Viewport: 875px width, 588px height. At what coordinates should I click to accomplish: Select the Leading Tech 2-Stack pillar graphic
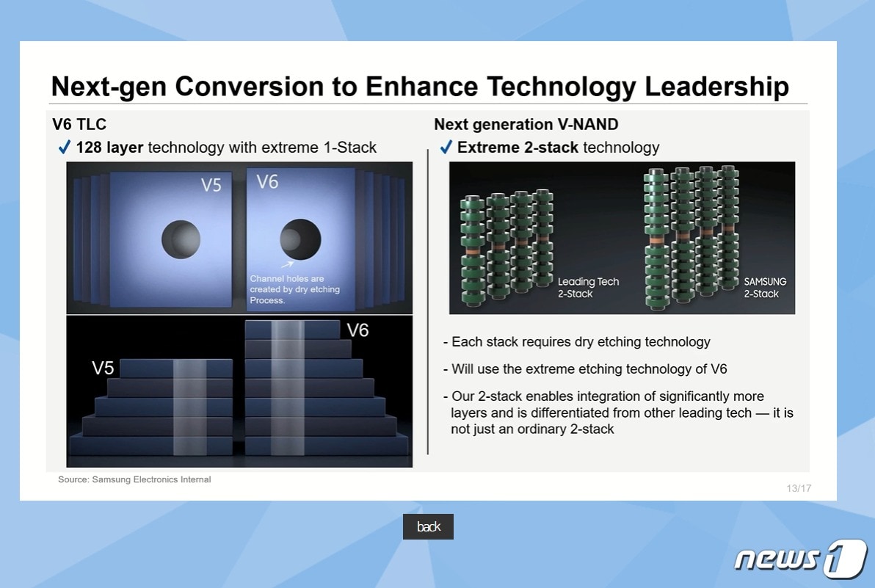point(506,247)
